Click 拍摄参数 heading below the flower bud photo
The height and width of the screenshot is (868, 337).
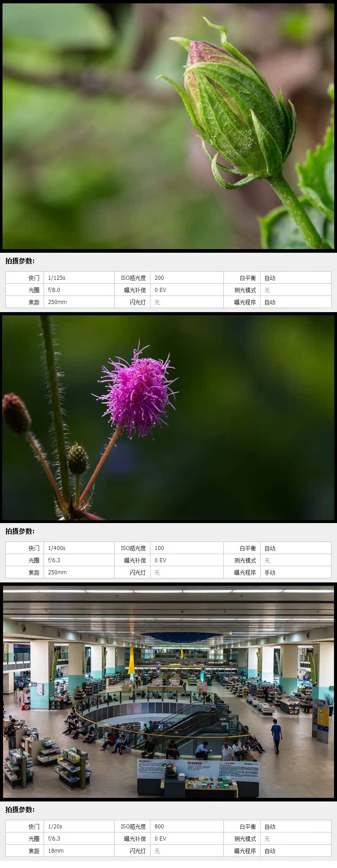20,261
